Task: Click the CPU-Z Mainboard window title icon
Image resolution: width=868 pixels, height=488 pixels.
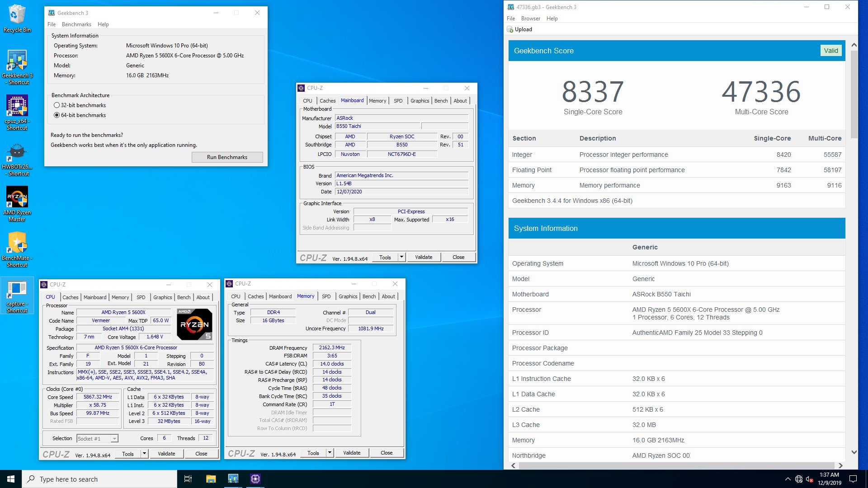Action: [301, 88]
